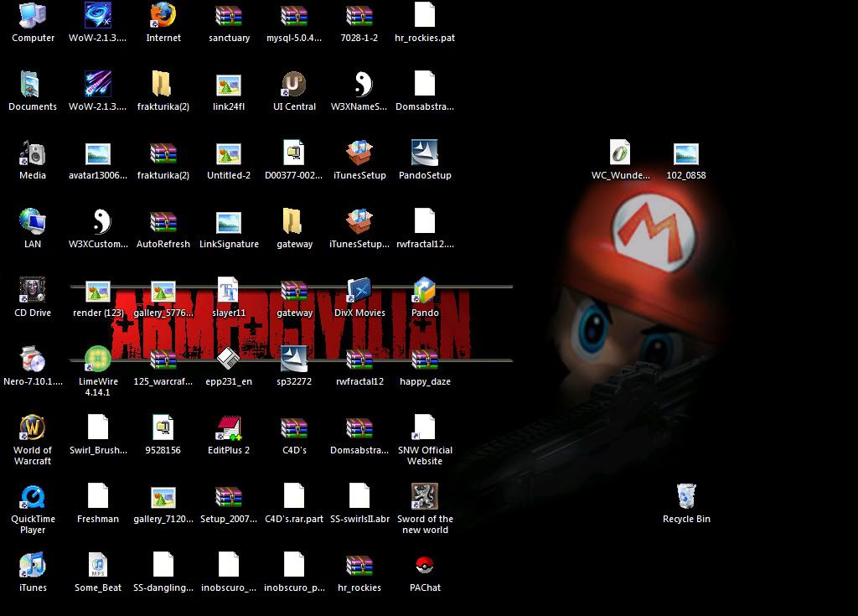This screenshot has height=616, width=858.
Task: Select Sword of the new world icon
Action: (x=425, y=497)
